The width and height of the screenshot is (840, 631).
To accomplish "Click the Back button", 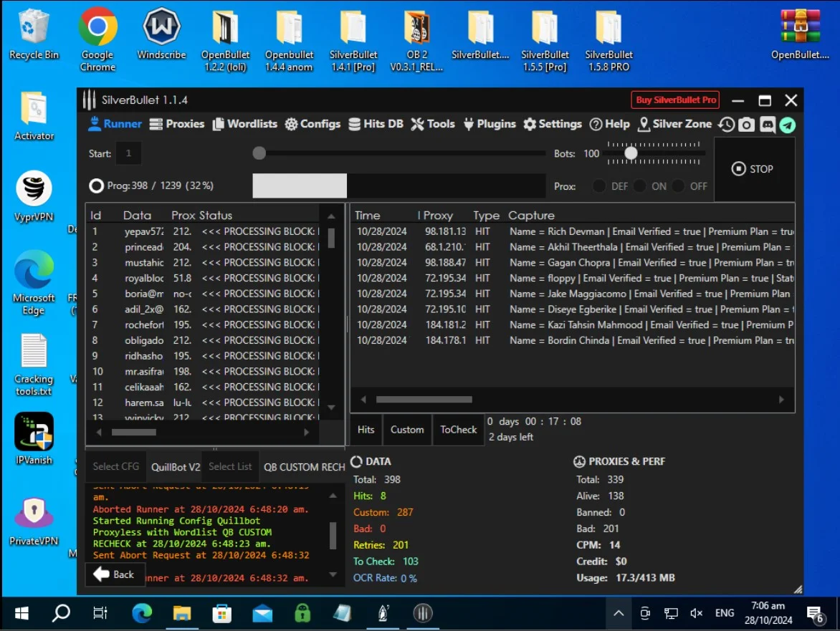I will click(x=114, y=574).
